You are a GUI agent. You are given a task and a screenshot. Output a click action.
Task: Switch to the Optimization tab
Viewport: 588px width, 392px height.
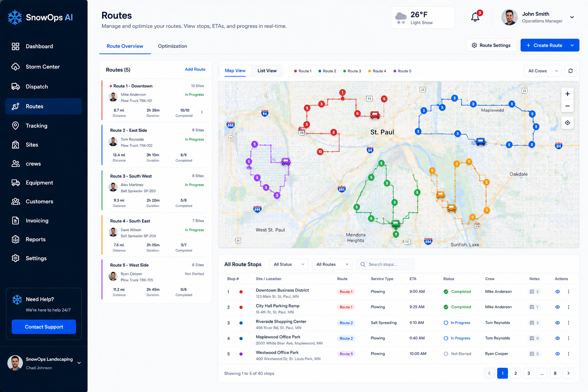172,46
